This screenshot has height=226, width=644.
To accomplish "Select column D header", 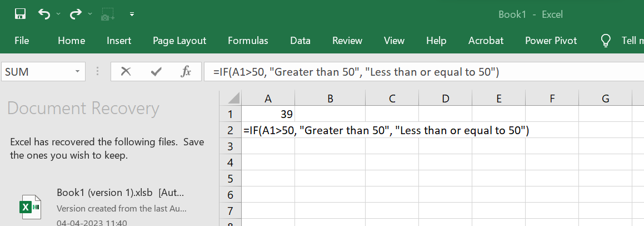I will tap(445, 99).
